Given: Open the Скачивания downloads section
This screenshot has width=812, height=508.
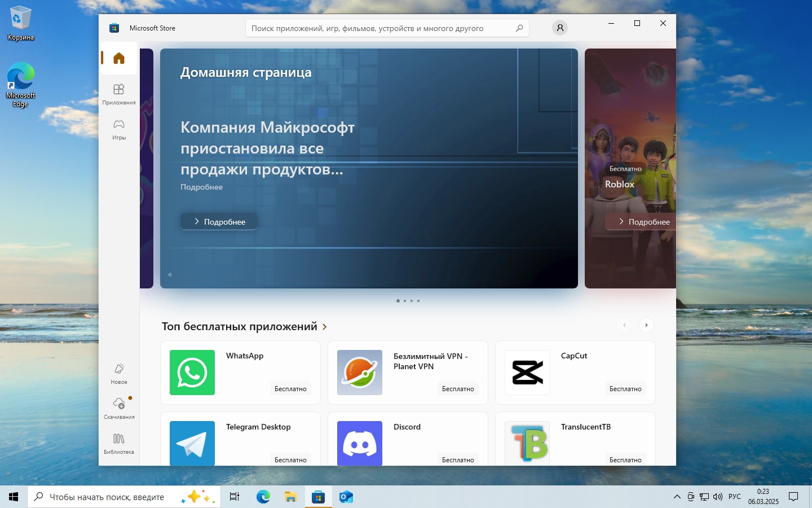Looking at the screenshot, I should click(119, 408).
